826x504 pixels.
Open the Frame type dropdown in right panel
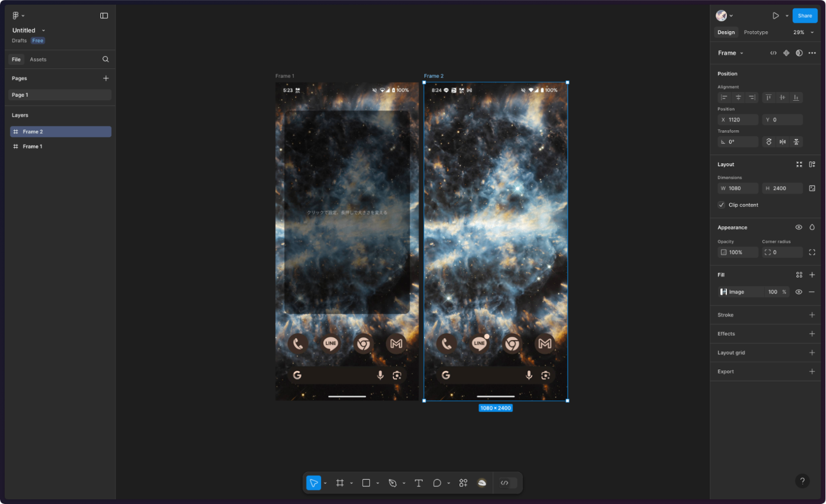pos(730,53)
